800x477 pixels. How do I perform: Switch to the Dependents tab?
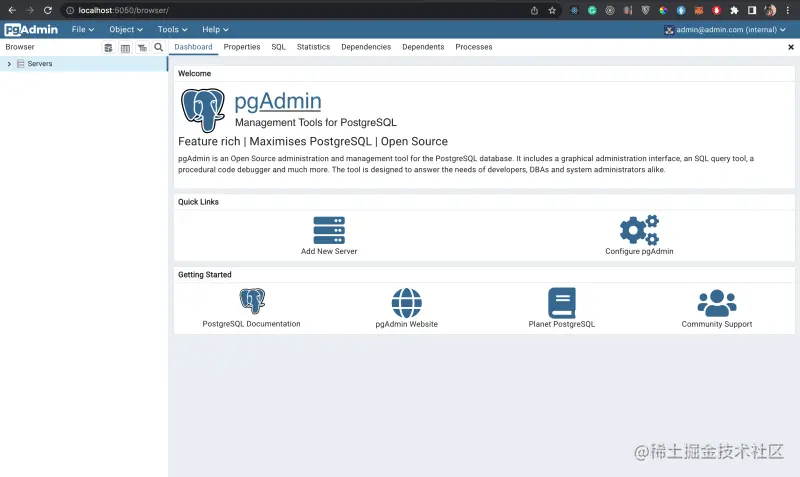tap(423, 47)
